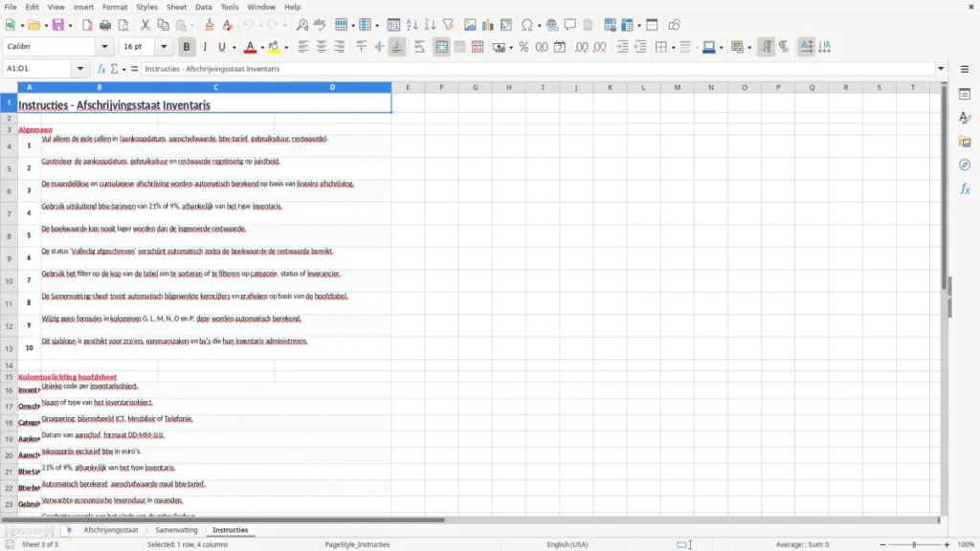
Task: Adjust the zoom slider
Action: 914,544
